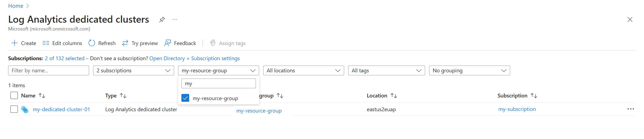This screenshot has width=644, height=139.
Task: Click the Try preview icon
Action: point(125,43)
